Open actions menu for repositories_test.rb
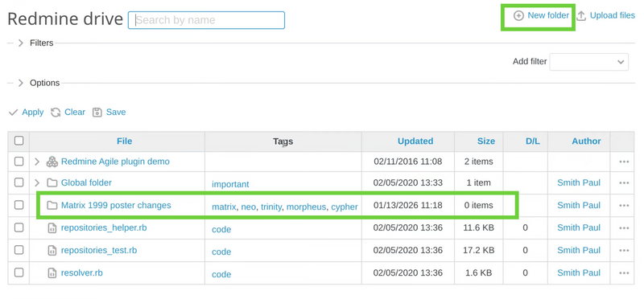Image resolution: width=644 pixels, height=299 pixels. (624, 251)
